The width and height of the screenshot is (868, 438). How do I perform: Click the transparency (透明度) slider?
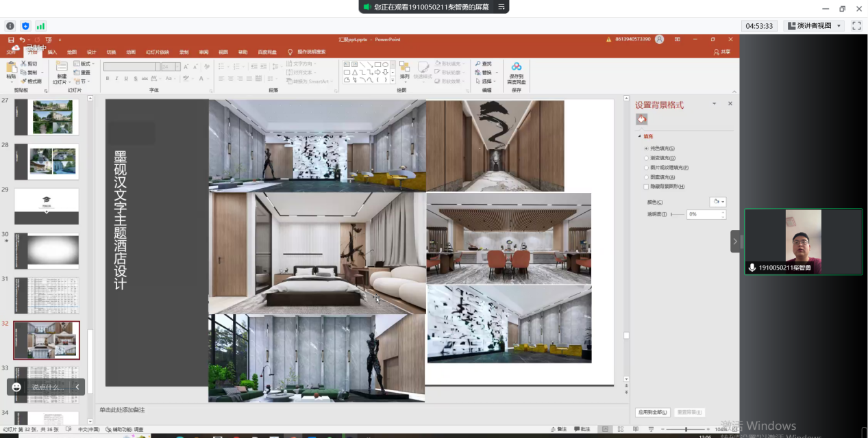(x=677, y=214)
